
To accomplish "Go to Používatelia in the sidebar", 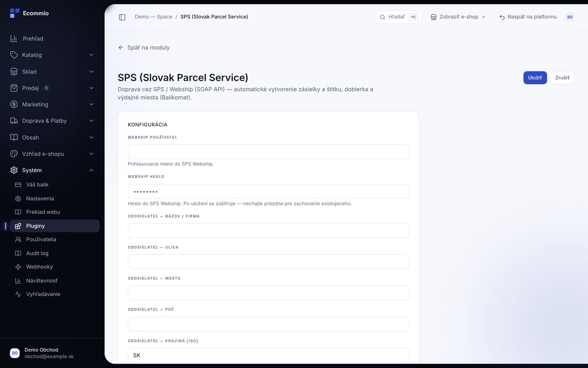I will (55, 239).
